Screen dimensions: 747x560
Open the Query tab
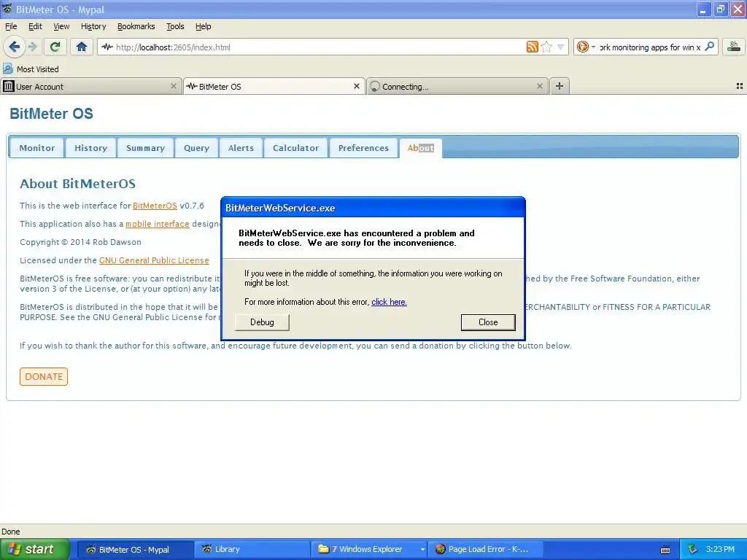point(196,148)
